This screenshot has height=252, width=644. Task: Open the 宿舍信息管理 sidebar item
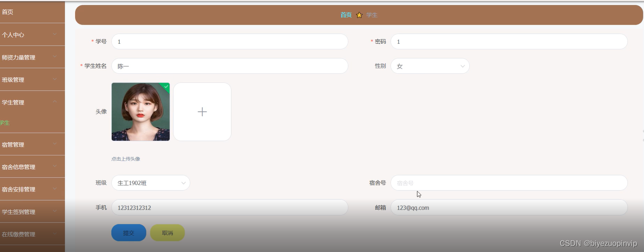(32, 167)
